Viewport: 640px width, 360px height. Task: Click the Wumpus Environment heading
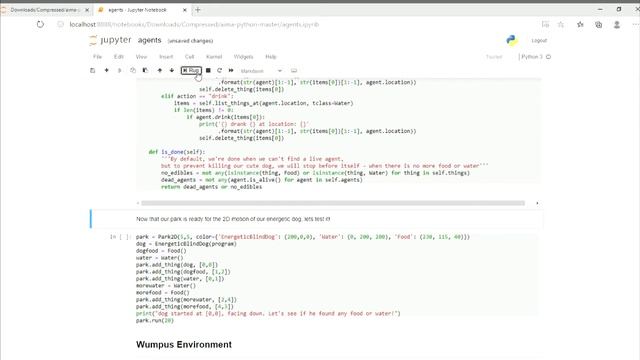pos(184,344)
